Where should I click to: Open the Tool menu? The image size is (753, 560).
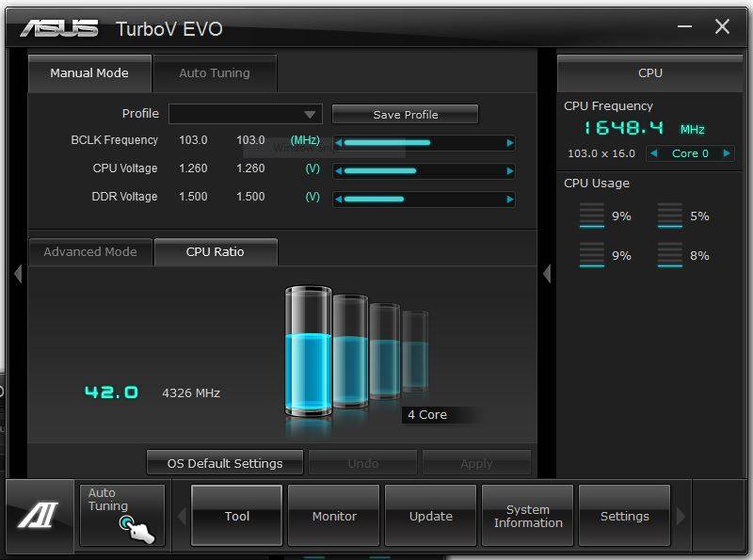pyautogui.click(x=237, y=516)
